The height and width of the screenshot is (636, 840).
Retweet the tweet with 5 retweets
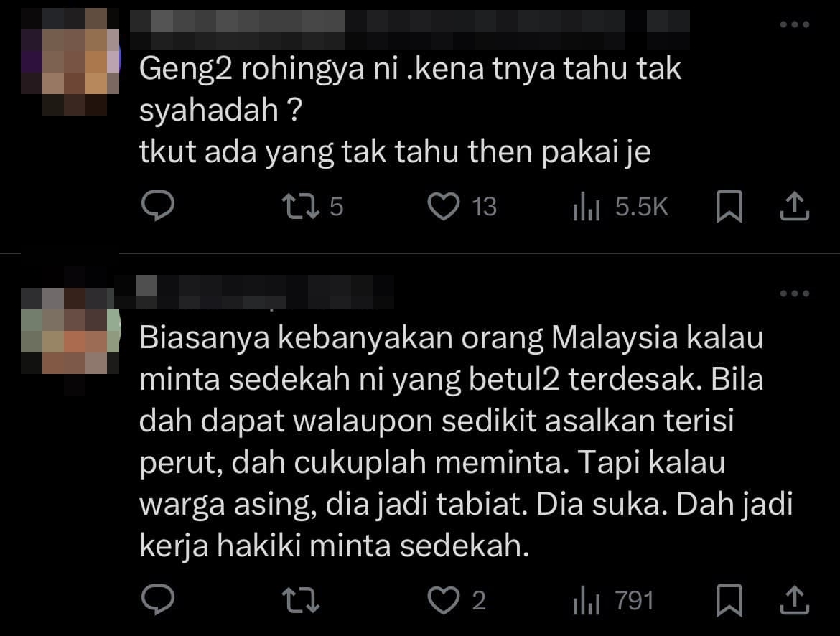[x=312, y=207]
